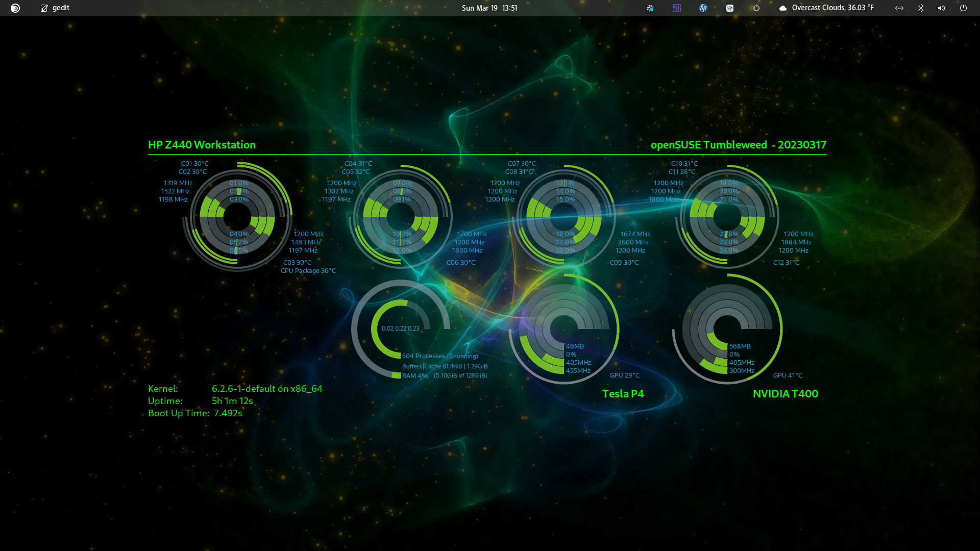Click the '1302 MHz' frequency reading

click(x=339, y=191)
